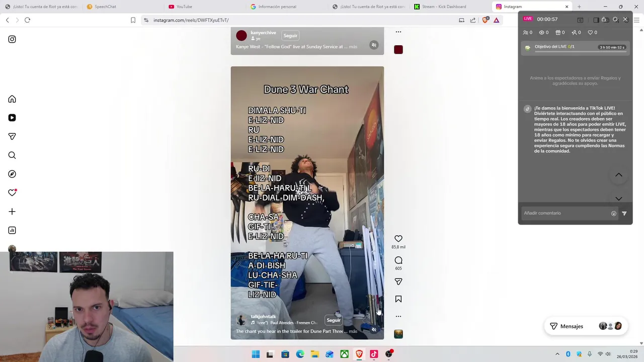Show hidden system tray icons

[x=557, y=354]
